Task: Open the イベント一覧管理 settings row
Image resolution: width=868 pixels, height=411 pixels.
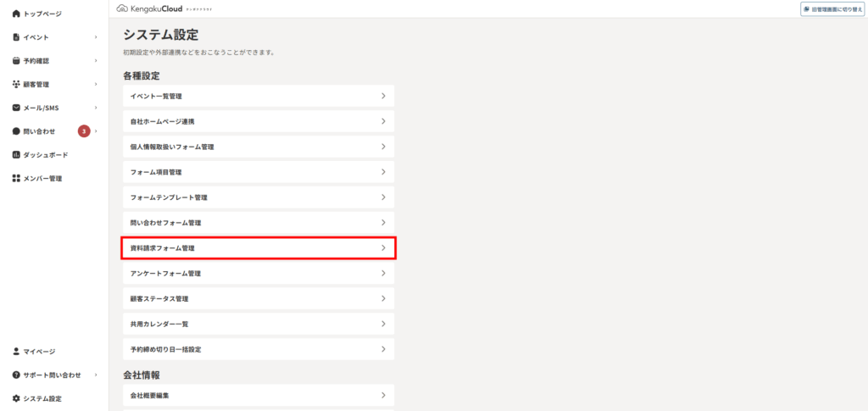Action: pyautogui.click(x=259, y=96)
